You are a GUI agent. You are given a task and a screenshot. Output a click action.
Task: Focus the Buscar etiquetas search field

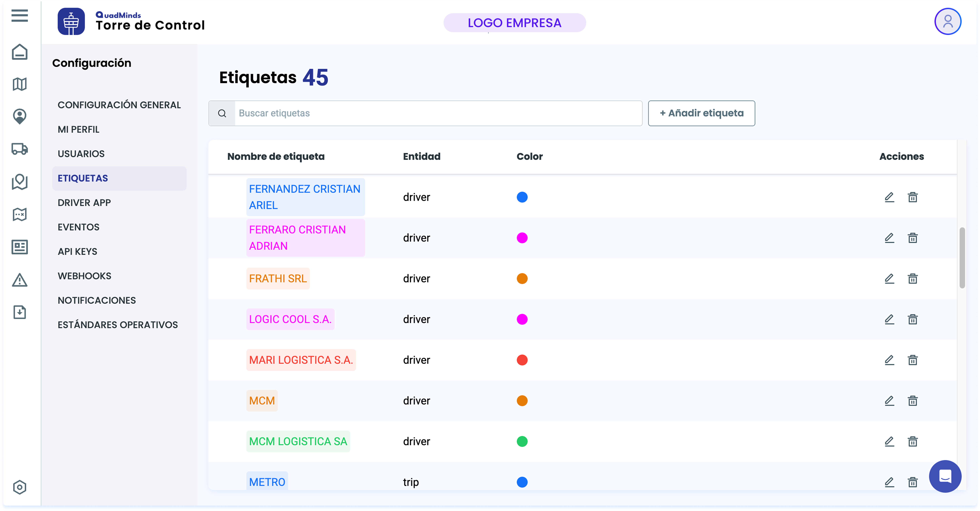437,113
